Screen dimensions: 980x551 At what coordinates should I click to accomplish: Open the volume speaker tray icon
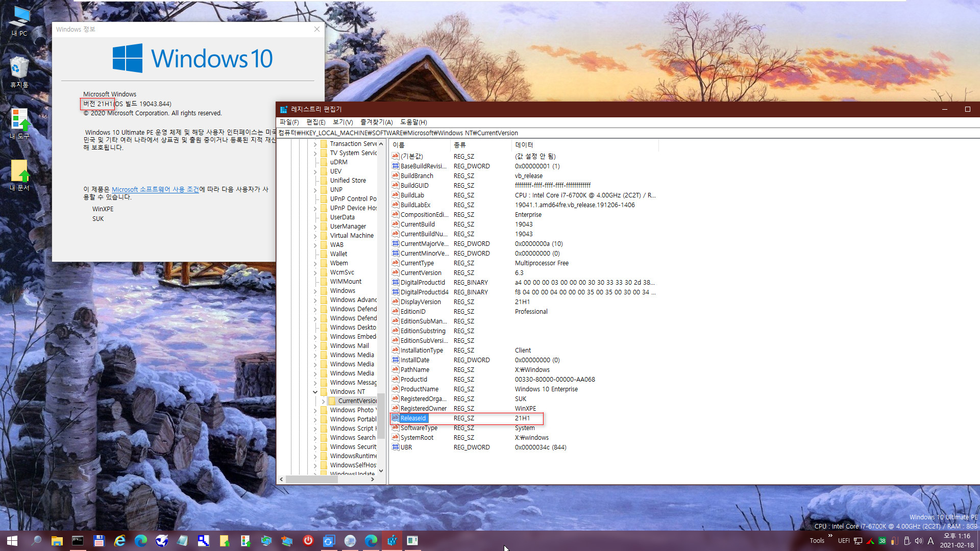pos(918,541)
